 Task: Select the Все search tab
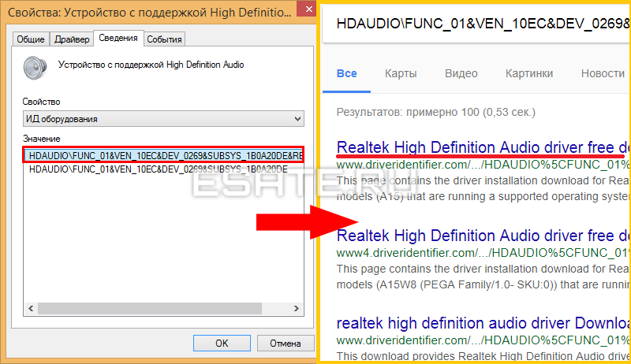[x=346, y=73]
